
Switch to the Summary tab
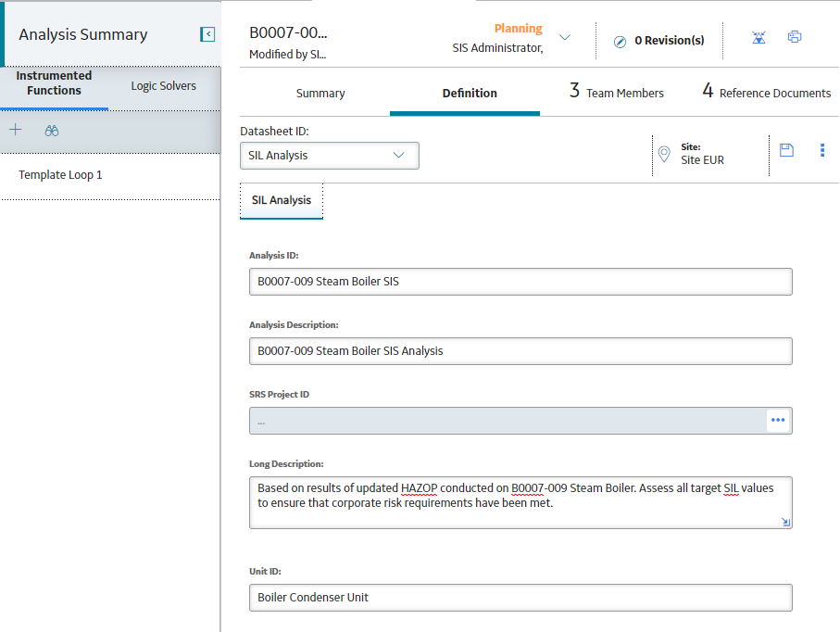(x=320, y=94)
